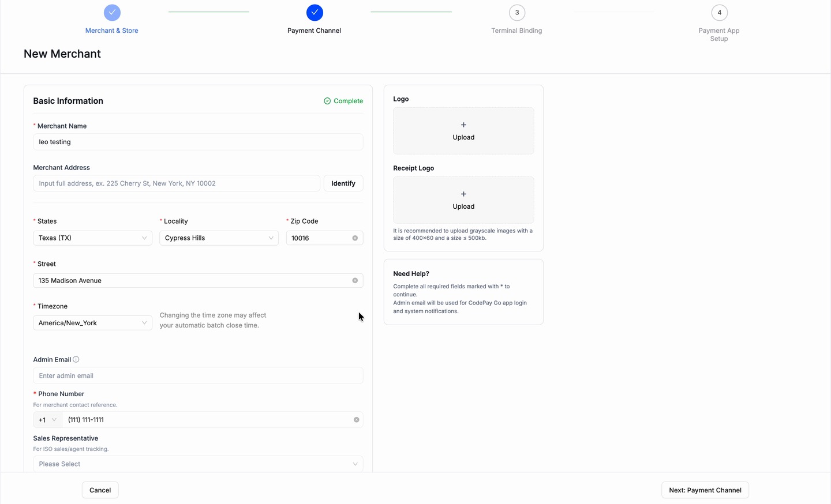Open the Locality dropdown showing Cypress Hills
This screenshot has width=831, height=504.
point(219,238)
